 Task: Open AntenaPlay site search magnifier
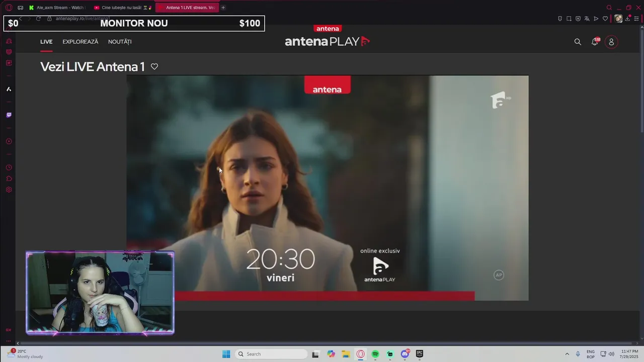[578, 42]
